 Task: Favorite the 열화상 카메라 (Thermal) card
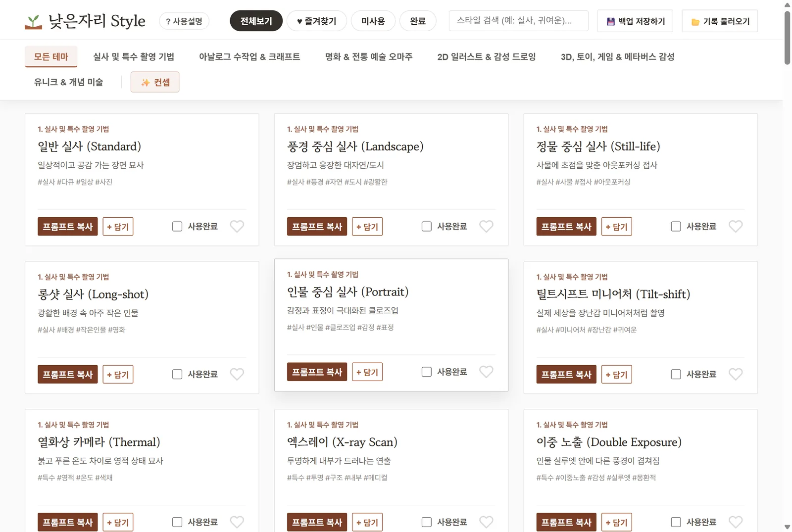point(237,522)
